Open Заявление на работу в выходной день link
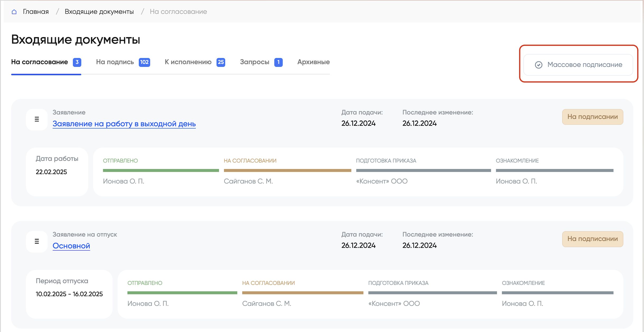Viewport: 644px width, 332px height. point(124,124)
